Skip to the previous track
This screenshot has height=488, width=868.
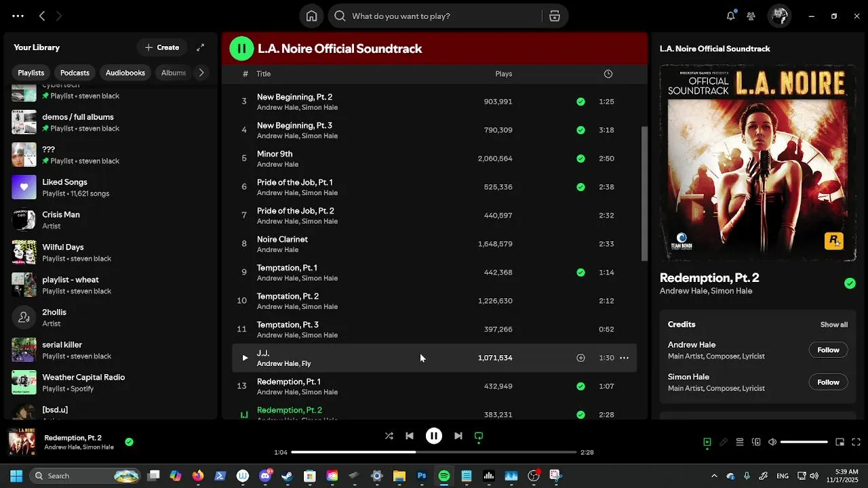[x=410, y=436]
